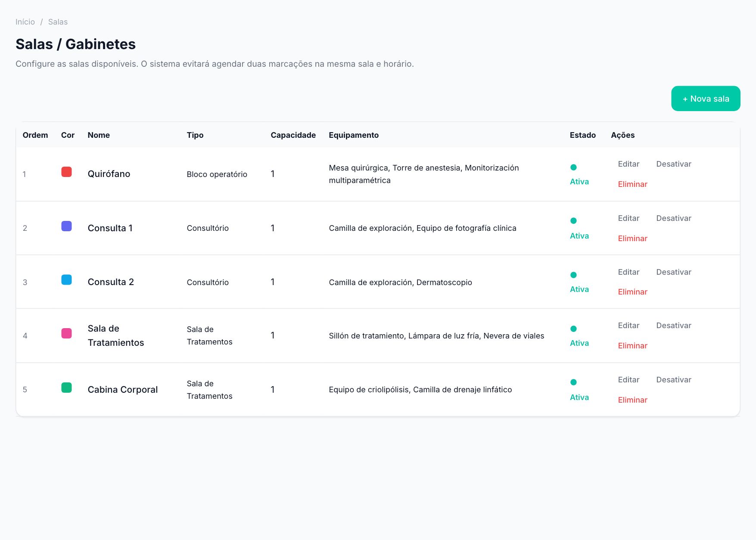
Task: Click the pink swatch for Sala de Tratamientos
Action: (66, 333)
